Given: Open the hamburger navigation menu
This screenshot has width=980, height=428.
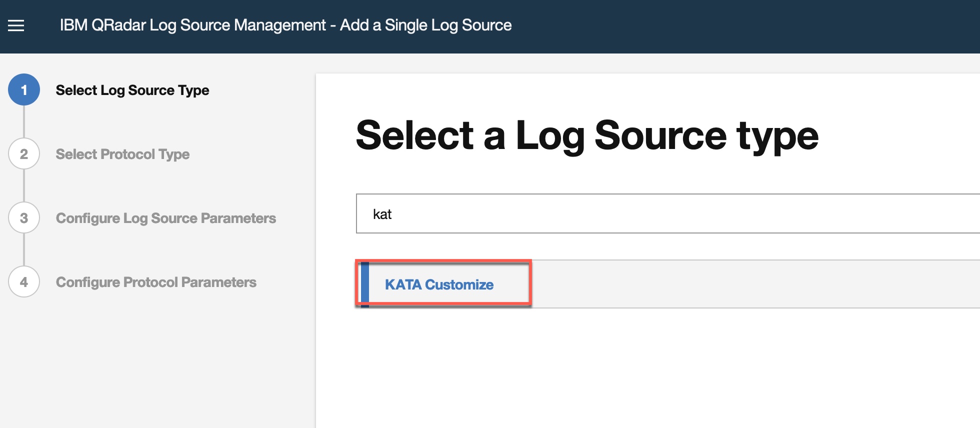Looking at the screenshot, I should coord(16,25).
